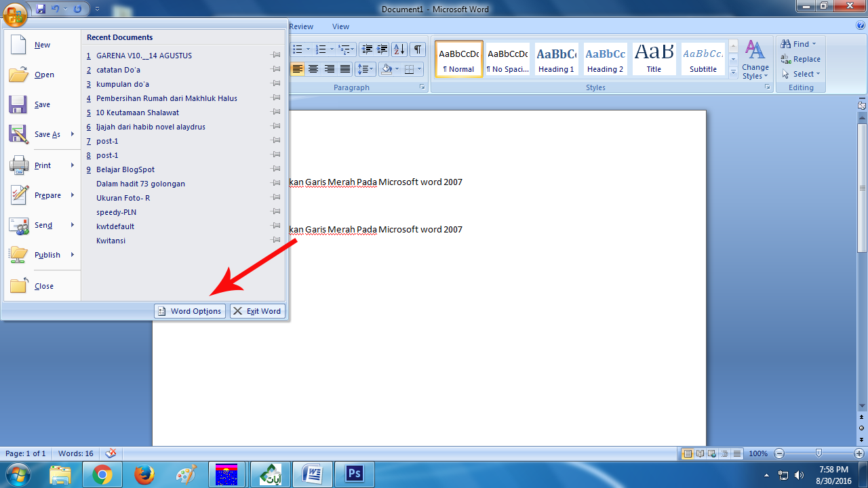Screen dimensions: 868x488
Task: Click the Sort A-Z icon
Action: point(399,49)
